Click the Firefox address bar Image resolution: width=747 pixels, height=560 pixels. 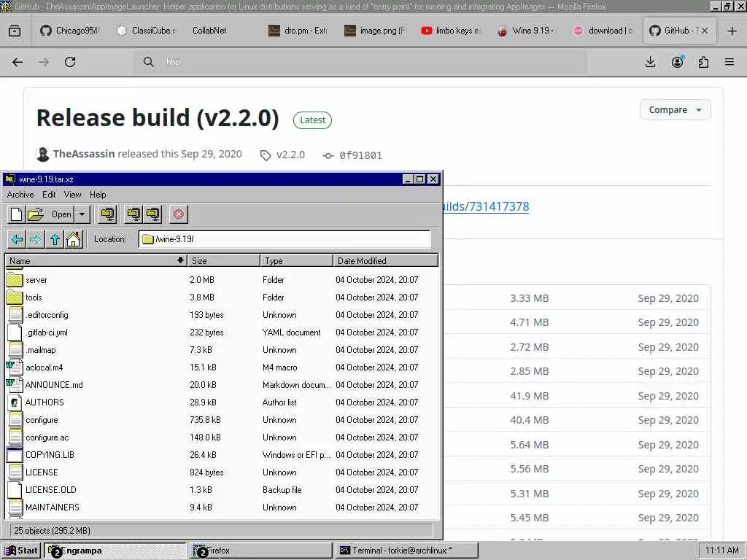(x=360, y=62)
